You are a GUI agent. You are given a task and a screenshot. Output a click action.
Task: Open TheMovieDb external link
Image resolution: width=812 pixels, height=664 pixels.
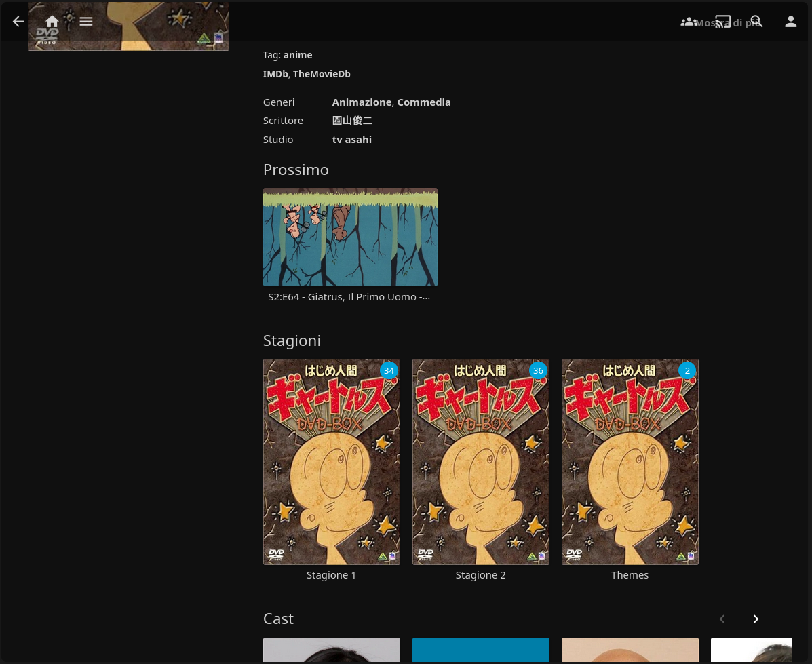coord(322,74)
